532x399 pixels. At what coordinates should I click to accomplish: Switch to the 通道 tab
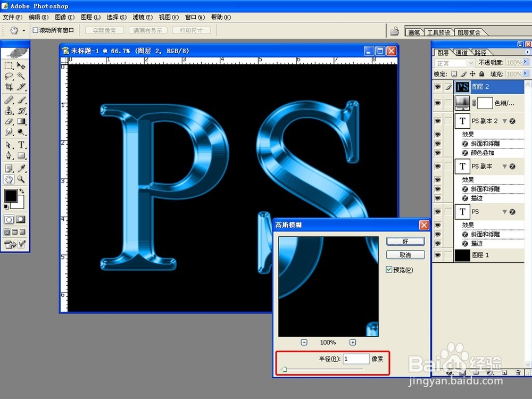(x=461, y=52)
